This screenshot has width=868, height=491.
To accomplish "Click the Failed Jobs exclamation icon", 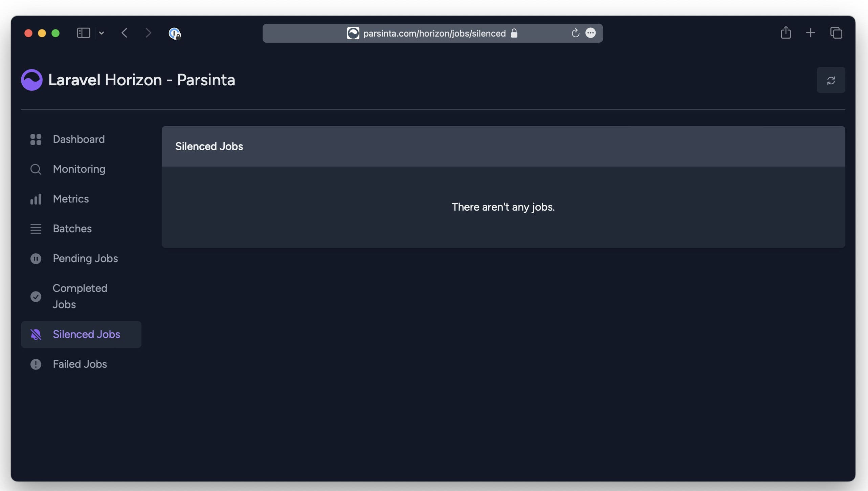I will 36,364.
